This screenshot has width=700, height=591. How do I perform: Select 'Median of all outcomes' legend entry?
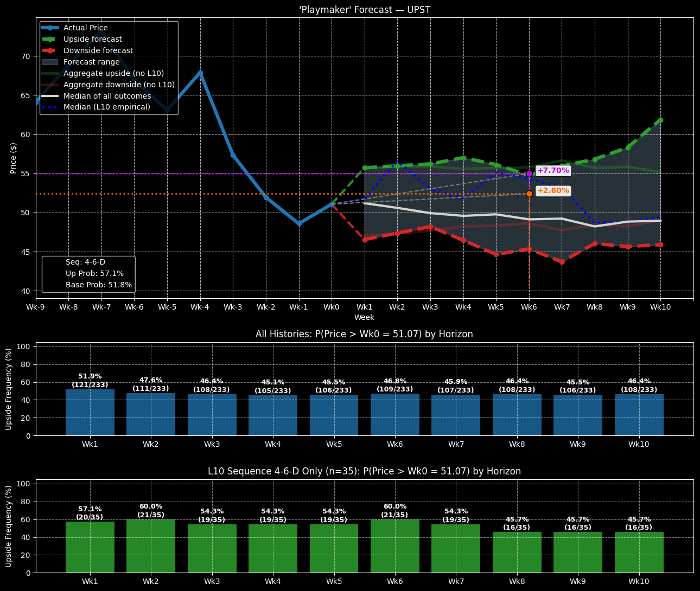pyautogui.click(x=97, y=96)
